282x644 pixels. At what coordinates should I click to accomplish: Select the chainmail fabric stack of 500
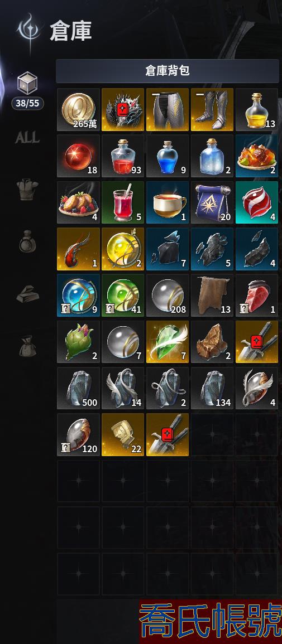pyautogui.click(x=78, y=388)
